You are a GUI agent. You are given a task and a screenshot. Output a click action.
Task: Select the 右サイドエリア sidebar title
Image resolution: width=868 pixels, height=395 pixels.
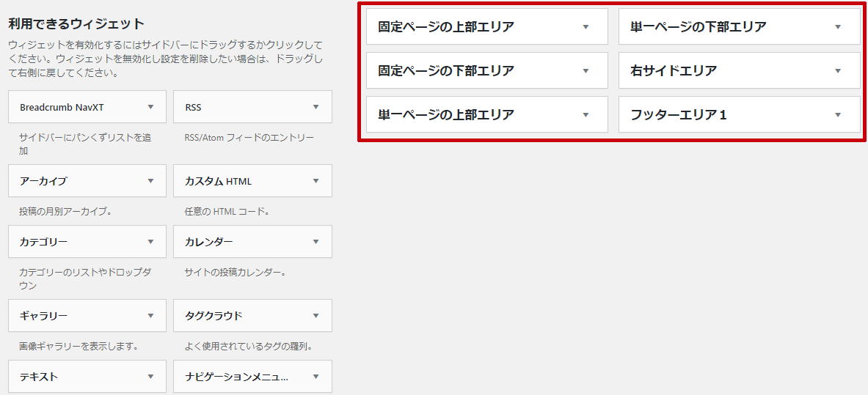click(674, 70)
